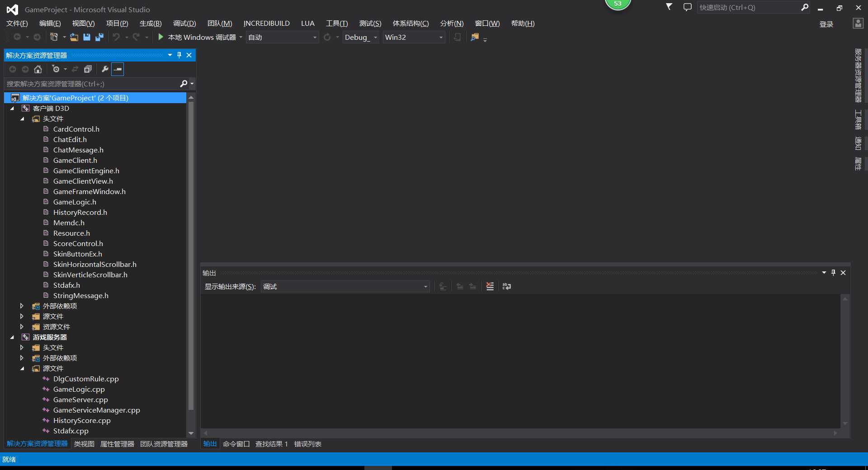Open the 服务器资源管理器 side tab
Viewport: 868px width, 470px height.
click(x=858, y=76)
